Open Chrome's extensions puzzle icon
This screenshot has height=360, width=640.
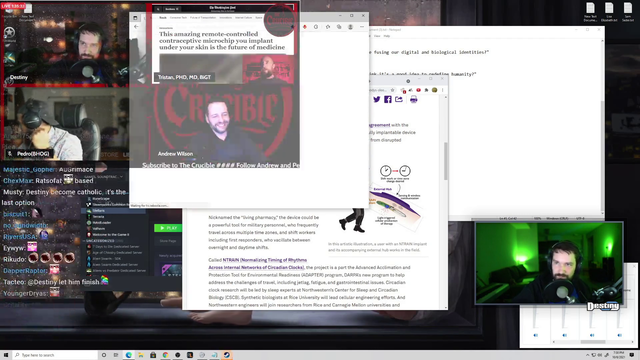(427, 90)
